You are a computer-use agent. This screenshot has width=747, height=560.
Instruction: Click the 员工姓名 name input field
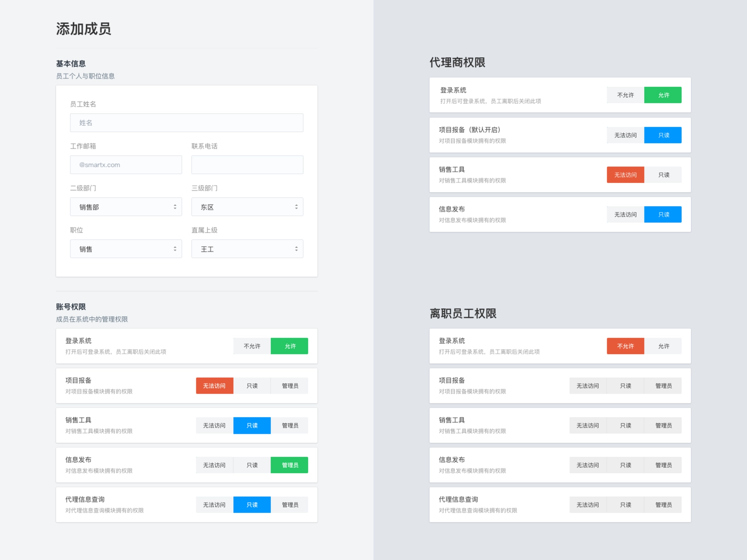coord(186,123)
